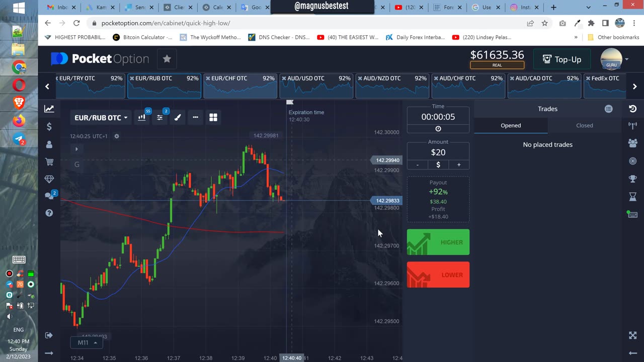Select AUD/CAD OTC asset tab

544,86
